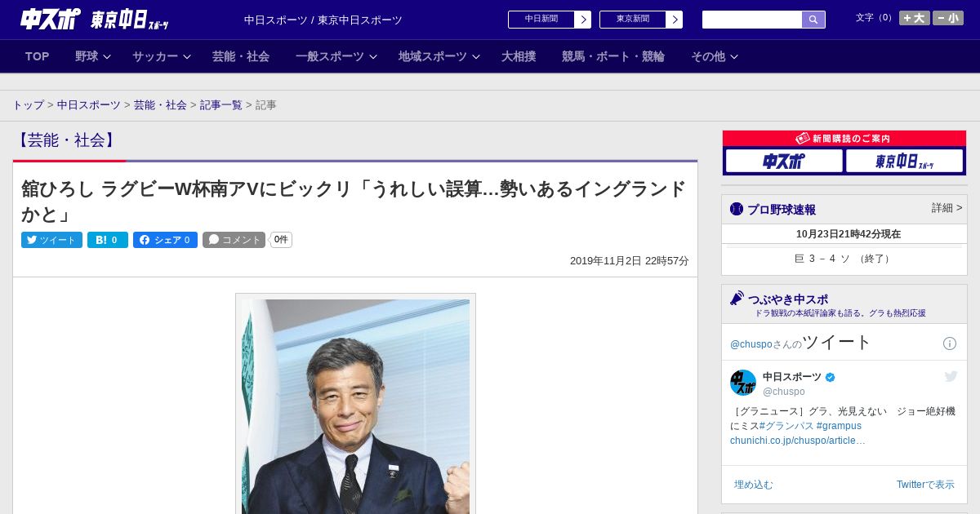Click the megaphone icon by つぶやき中スポ
This screenshot has width=980, height=514.
tap(737, 299)
